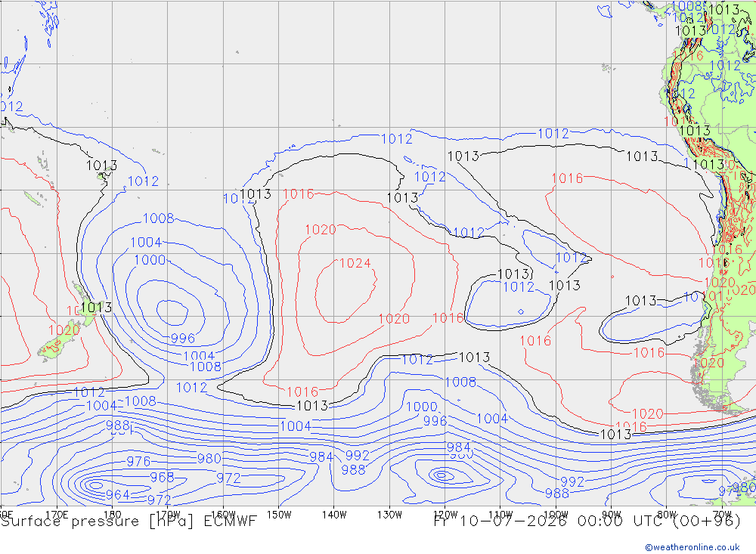Click the 992 label above the 988 at 140W
Image resolution: width=756 pixels, height=554 pixels.
pyautogui.click(x=358, y=455)
